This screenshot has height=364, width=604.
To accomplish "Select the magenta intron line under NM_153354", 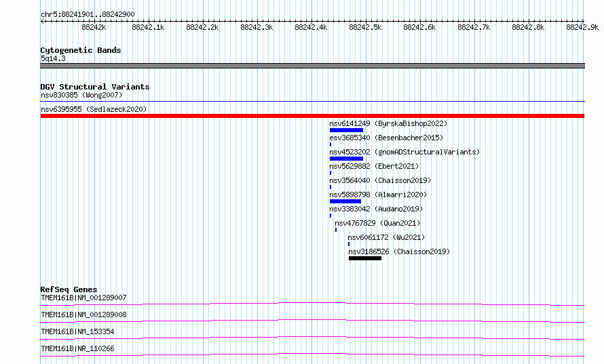I will [x=312, y=338].
